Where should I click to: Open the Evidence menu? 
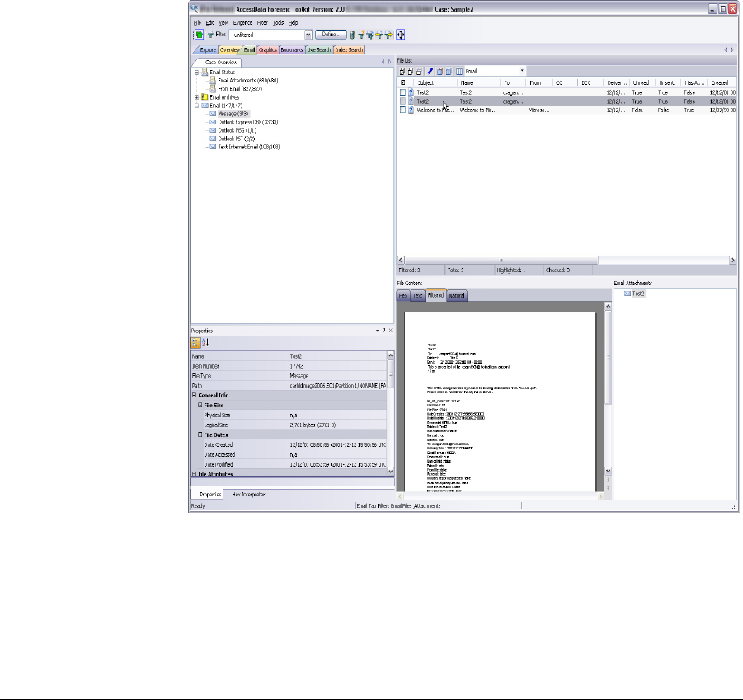point(242,23)
